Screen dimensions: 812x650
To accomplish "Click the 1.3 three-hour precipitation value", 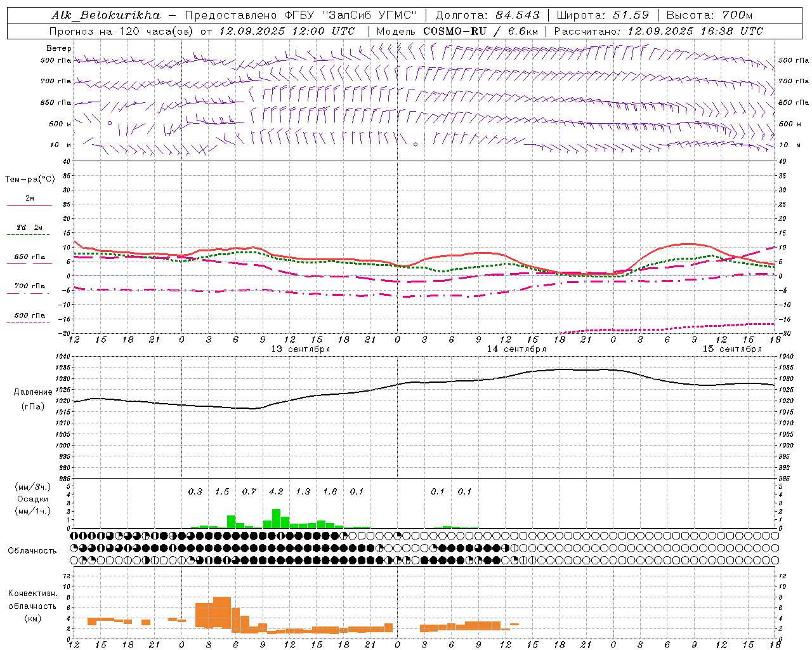I will point(303,491).
